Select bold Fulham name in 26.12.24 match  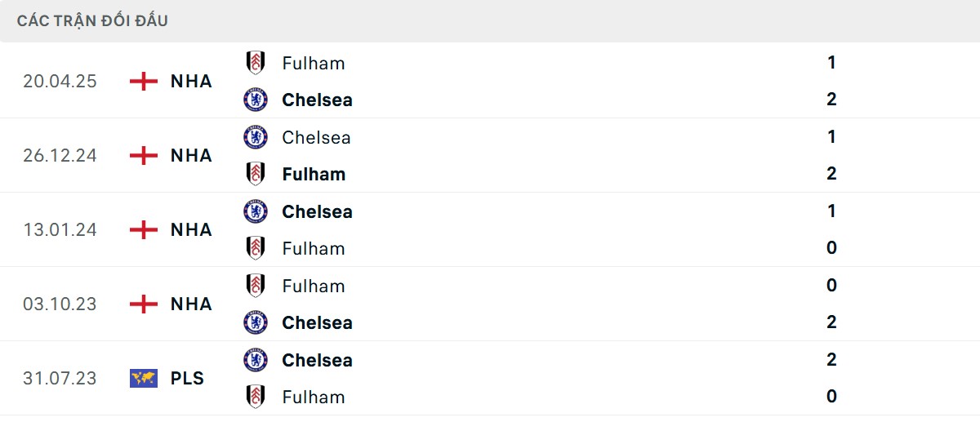tap(314, 174)
